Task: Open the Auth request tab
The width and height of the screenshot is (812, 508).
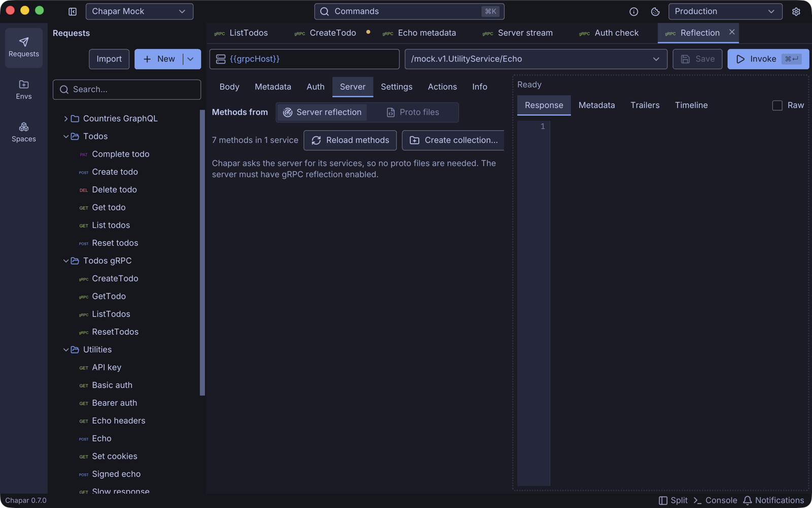Action: point(316,87)
